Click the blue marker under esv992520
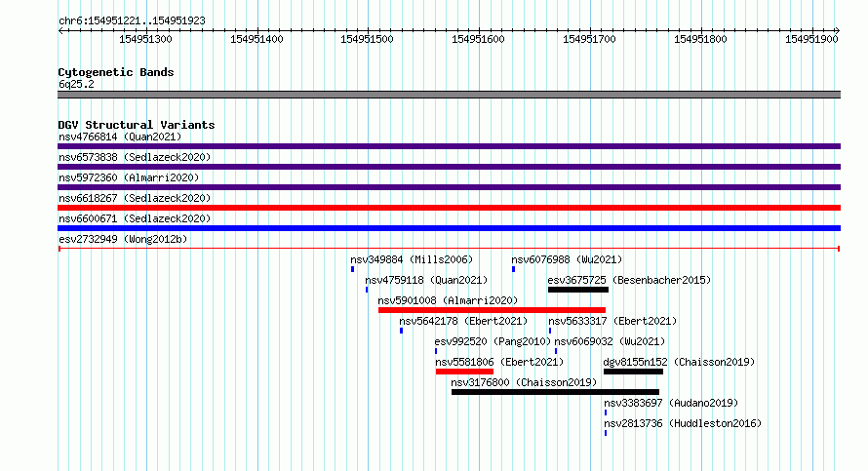Screen dimensions: 868x471 436,351
